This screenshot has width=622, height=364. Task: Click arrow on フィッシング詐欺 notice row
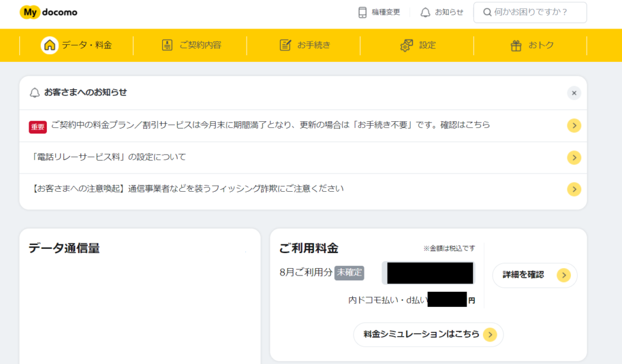point(574,189)
